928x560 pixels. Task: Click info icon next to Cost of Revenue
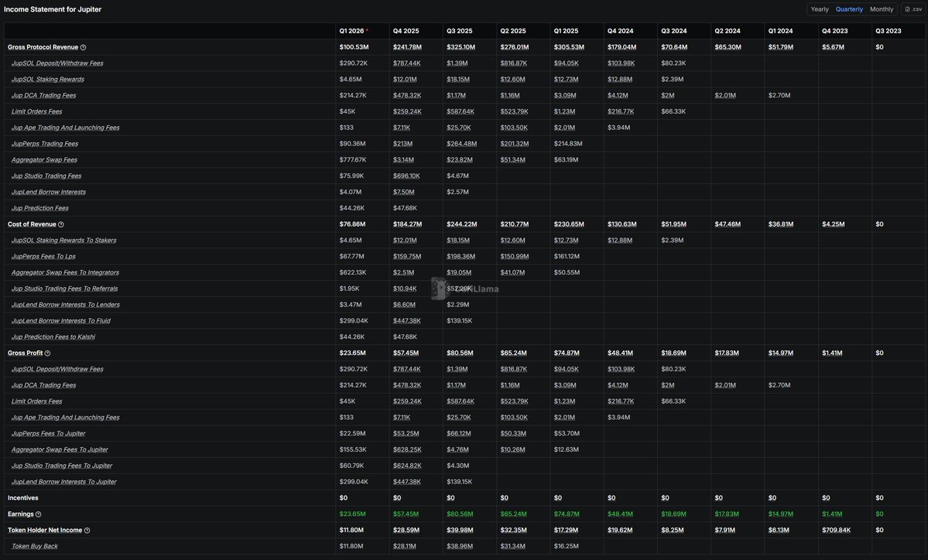coord(61,224)
